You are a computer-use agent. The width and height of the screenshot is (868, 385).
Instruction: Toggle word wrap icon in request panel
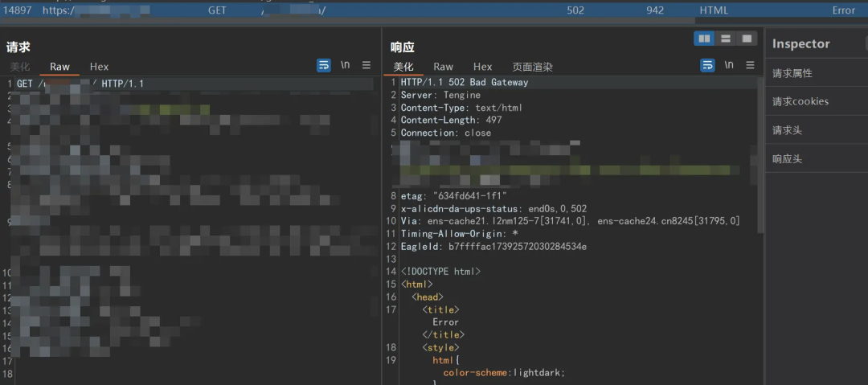[x=323, y=65]
